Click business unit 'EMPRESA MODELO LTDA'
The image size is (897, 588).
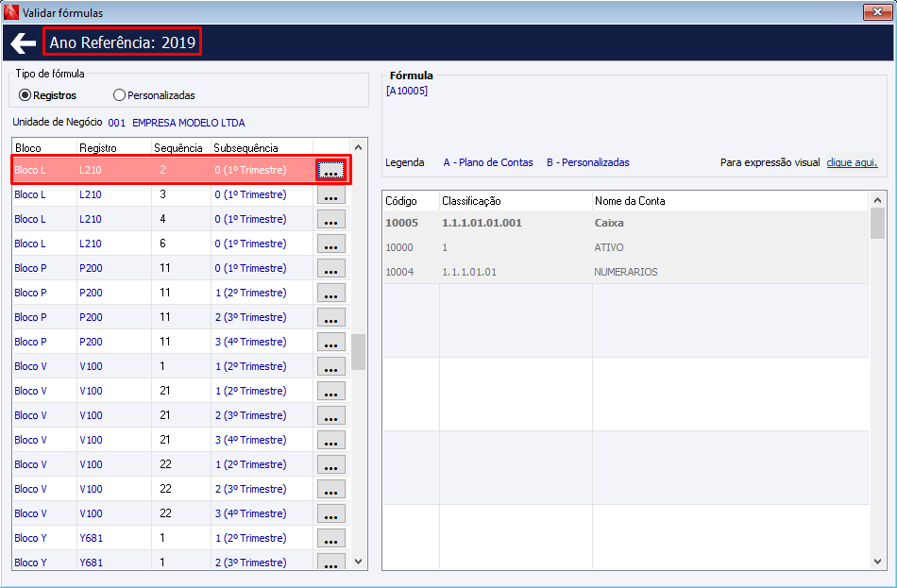(x=188, y=123)
